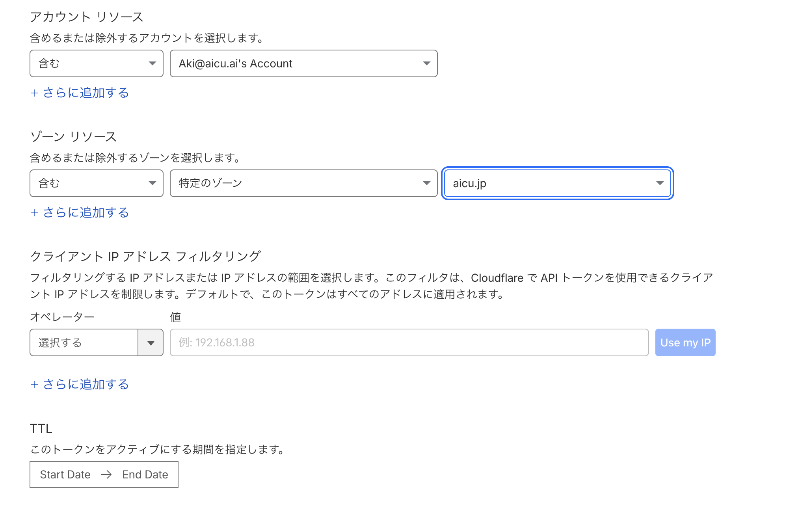785x532 pixels.
Task: Click the Start Date field under TTL
Action: pyautogui.click(x=65, y=474)
